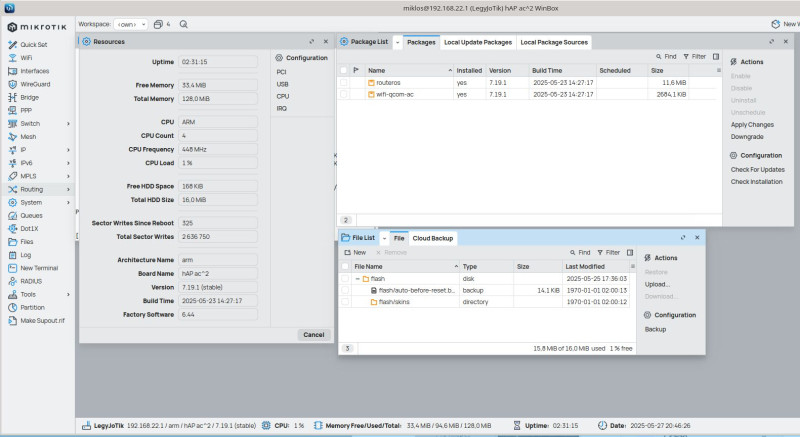Toggle columns layout icon in Package List
The image size is (800, 437).
click(x=716, y=57)
